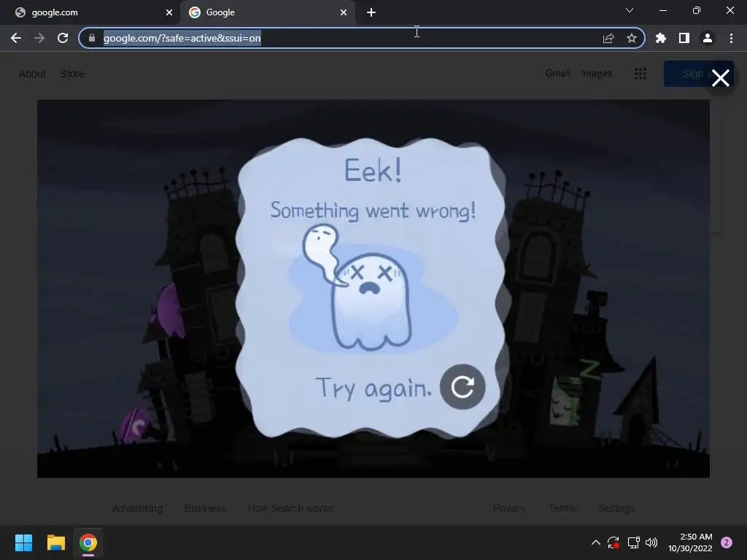Click the forward navigation arrow
Viewport: 747px width, 560px height.
(x=39, y=38)
